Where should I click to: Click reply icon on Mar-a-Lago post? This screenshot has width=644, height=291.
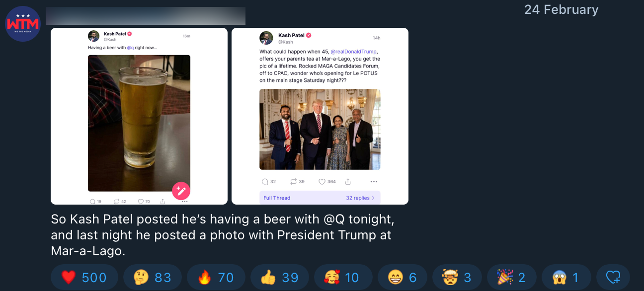point(265,182)
